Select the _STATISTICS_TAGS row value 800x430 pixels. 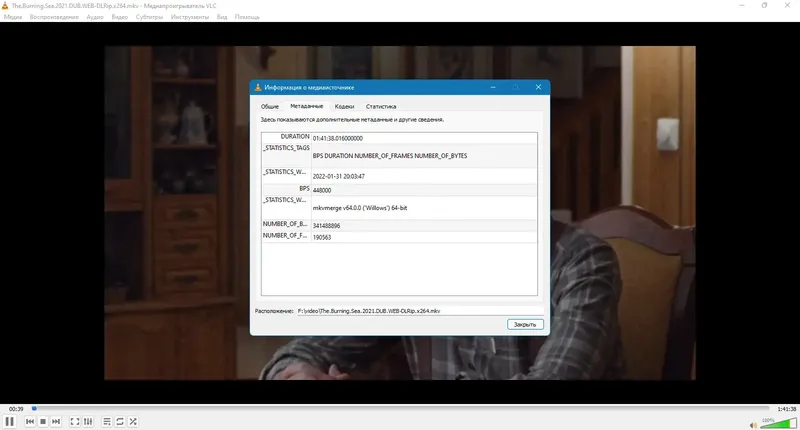point(390,156)
